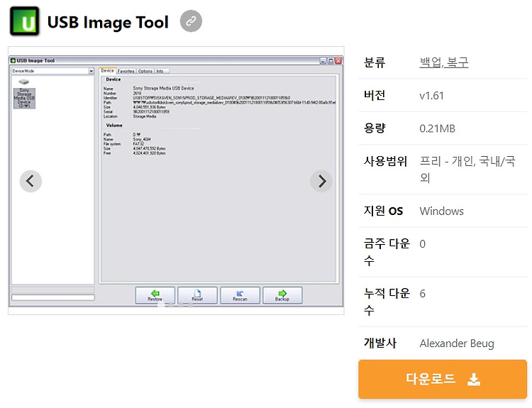The width and height of the screenshot is (532, 408).
Task: Close the USB Image Tool window in screenshot
Action: [338, 61]
